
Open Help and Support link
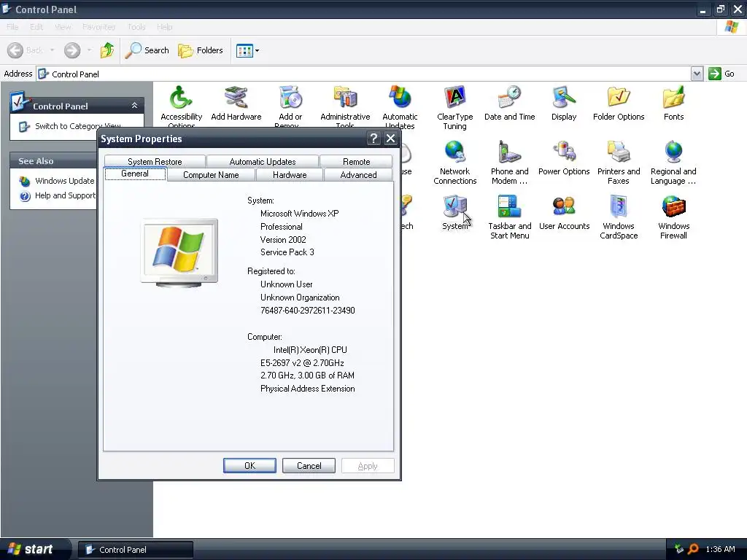click(x=58, y=195)
